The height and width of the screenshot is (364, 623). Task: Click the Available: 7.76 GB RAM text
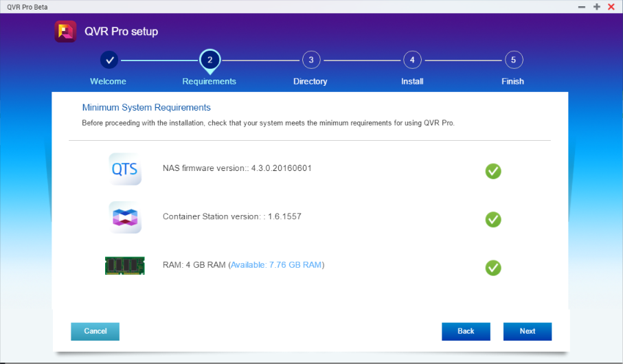click(x=276, y=265)
